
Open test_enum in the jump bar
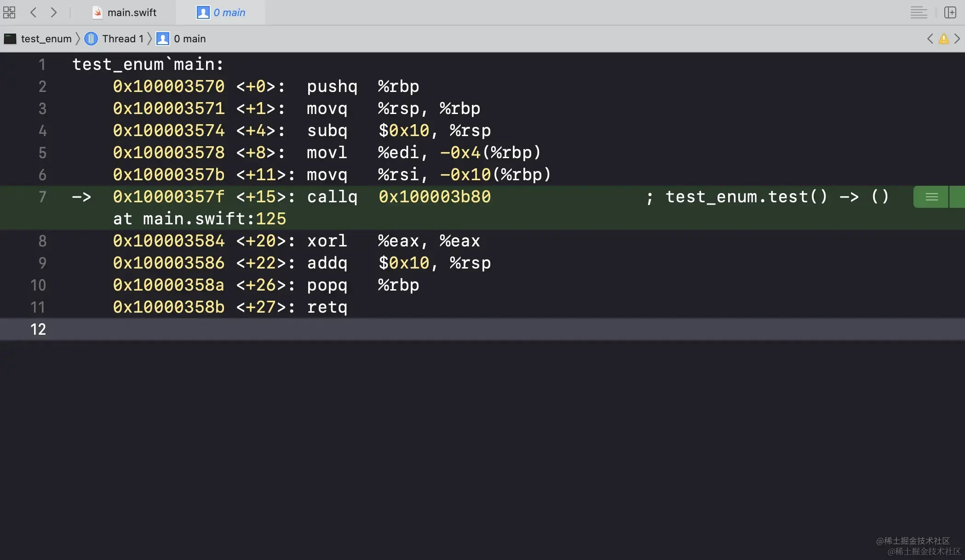(46, 39)
